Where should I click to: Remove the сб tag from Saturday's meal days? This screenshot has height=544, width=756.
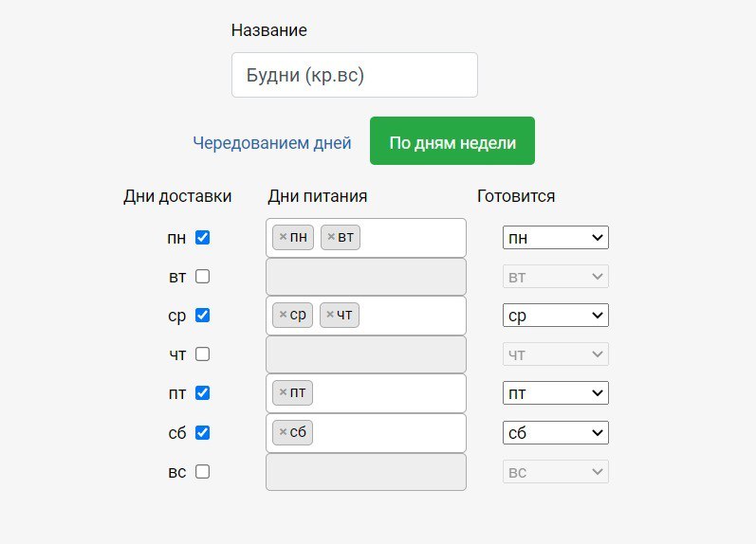point(283,432)
